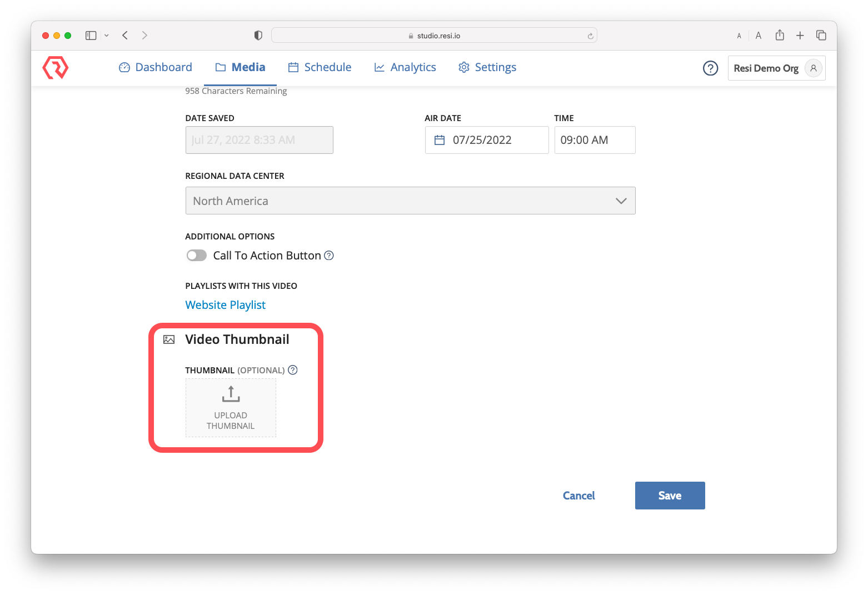Image resolution: width=868 pixels, height=595 pixels.
Task: Open the Safari sidebar dropdown chevron
Action: [x=107, y=36]
